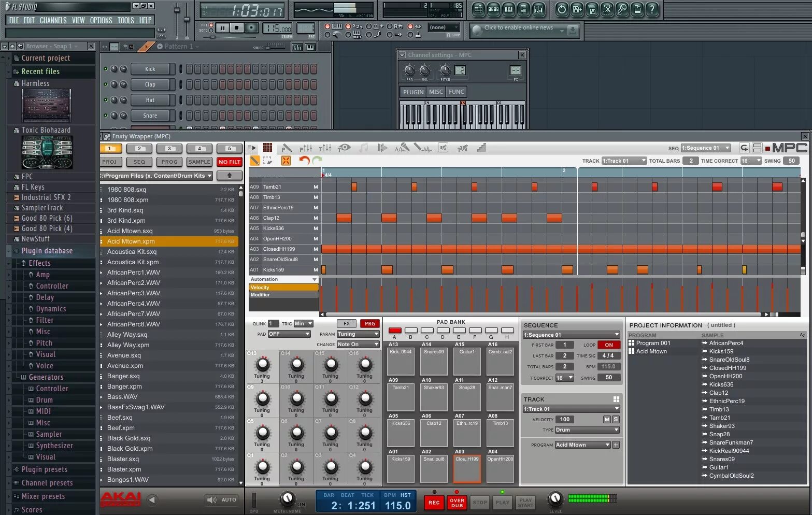Open the MPC grid edit view icon

(267, 148)
